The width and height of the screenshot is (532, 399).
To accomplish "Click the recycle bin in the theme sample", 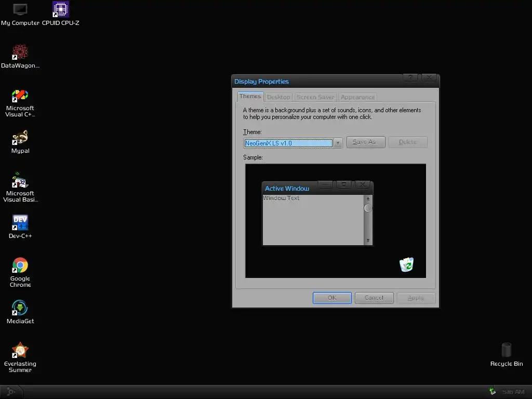I will click(x=406, y=264).
